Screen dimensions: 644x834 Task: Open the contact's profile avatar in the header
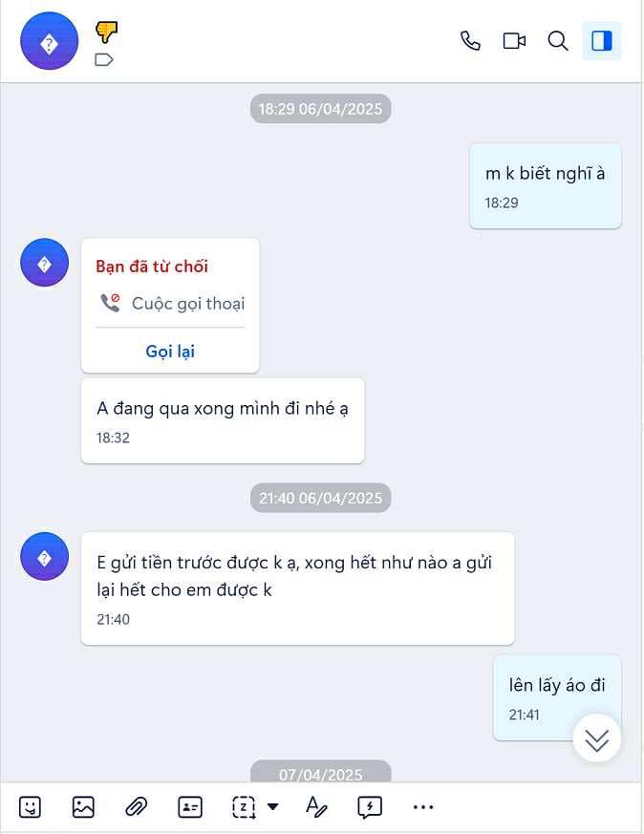pos(49,41)
